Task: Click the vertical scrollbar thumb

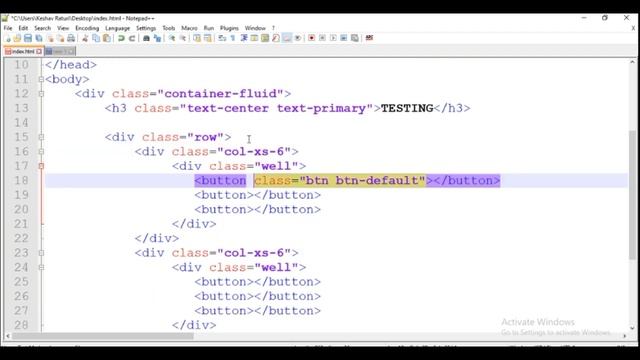Action: click(x=632, y=195)
